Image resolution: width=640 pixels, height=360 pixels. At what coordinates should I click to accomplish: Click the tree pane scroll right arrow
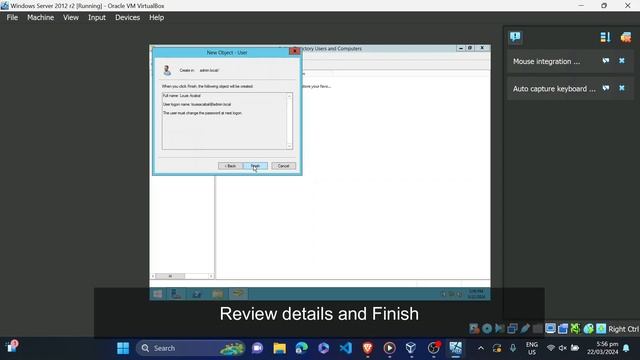(211, 276)
